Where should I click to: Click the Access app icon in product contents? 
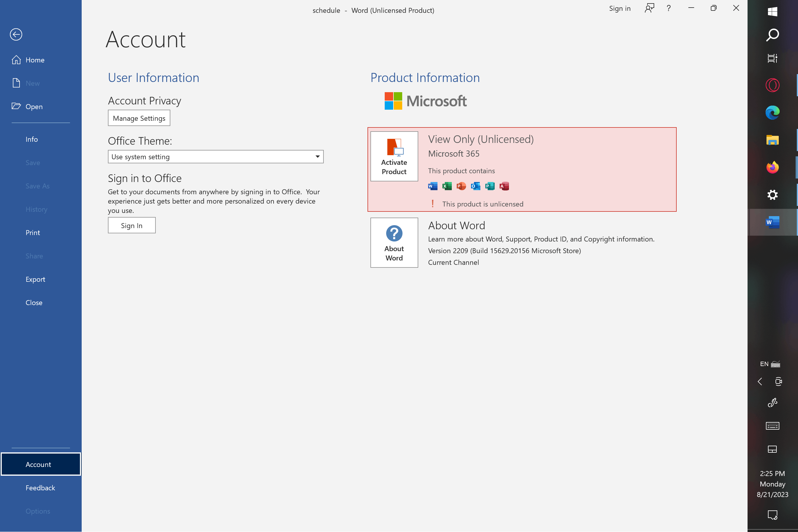[x=504, y=186]
